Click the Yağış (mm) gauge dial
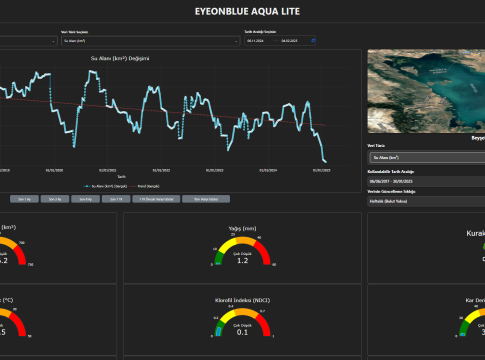Screen dimensions: 485x360 tap(242, 251)
